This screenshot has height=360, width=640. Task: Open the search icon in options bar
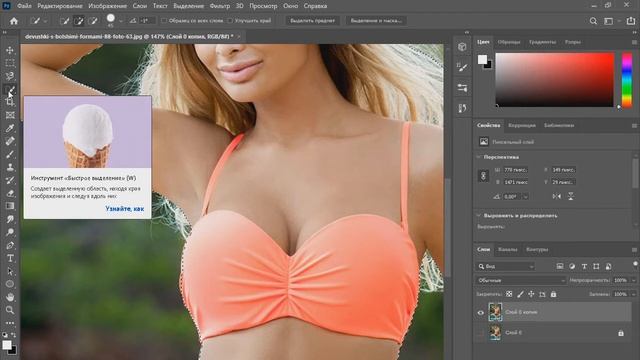[593, 21]
